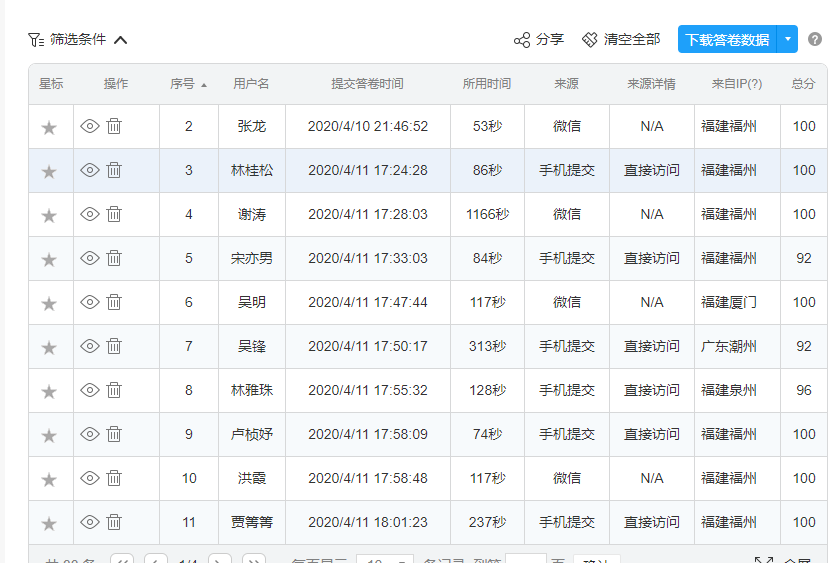The width and height of the screenshot is (834, 563).
Task: Star the response from 张龙
Action: tap(49, 128)
